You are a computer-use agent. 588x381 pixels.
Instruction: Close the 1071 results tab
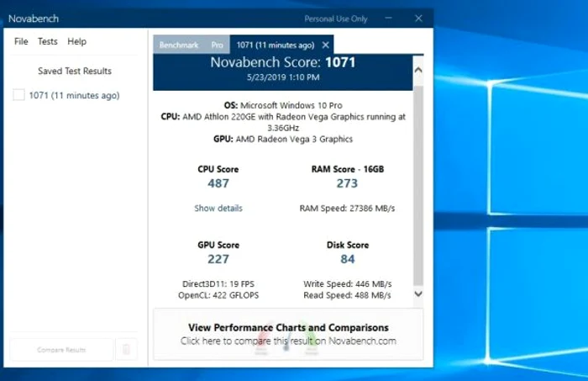point(326,45)
